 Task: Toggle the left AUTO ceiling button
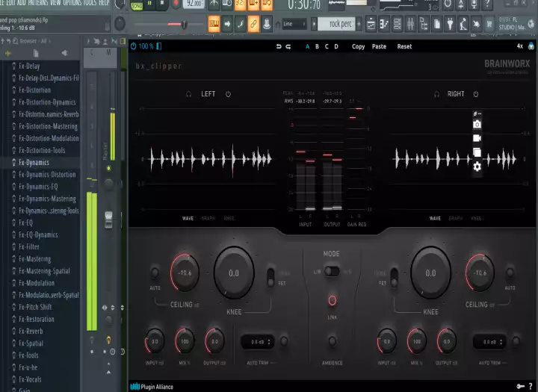click(x=155, y=273)
